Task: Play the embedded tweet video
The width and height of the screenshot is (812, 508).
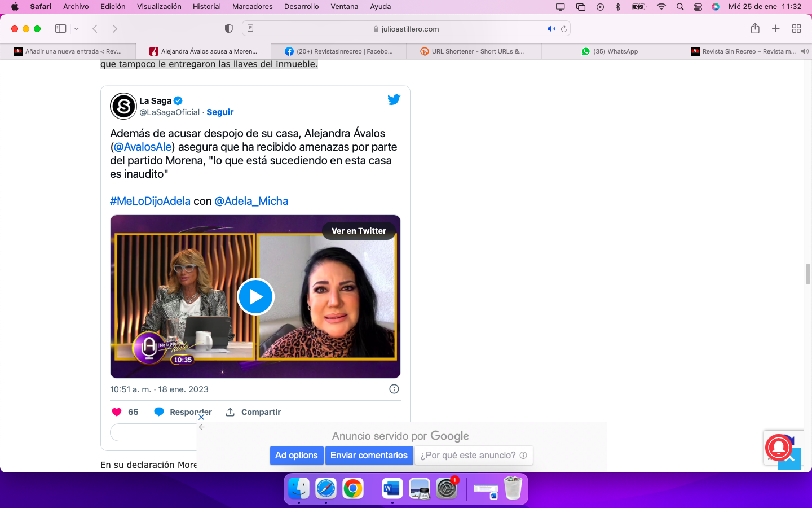Action: [x=255, y=297]
